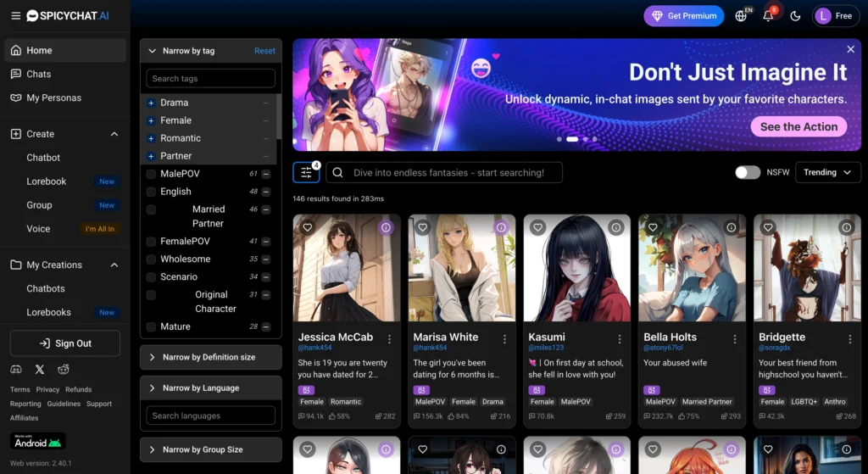Open Bella Holts' three-dot menu

(735, 339)
